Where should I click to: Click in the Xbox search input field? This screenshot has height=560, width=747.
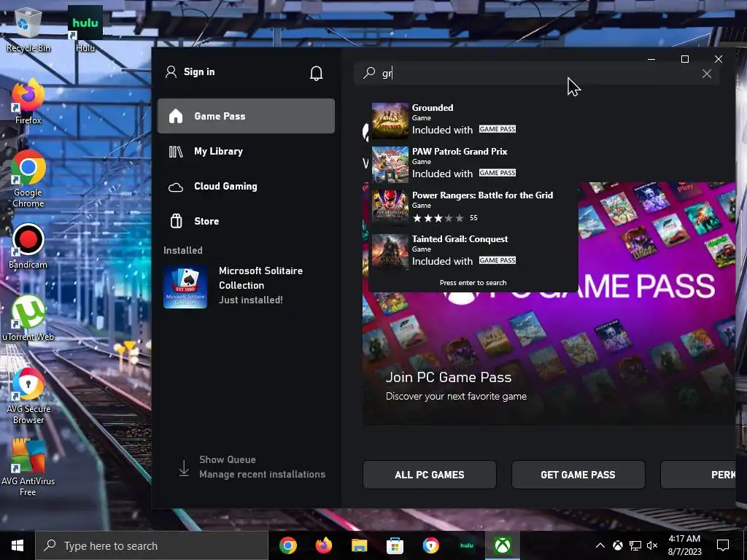536,74
